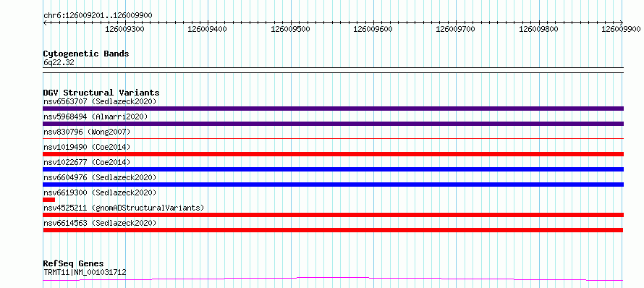This screenshot has height=288, width=644.
Task: Click the DGV Structural Variants track title
Action: pos(101,93)
